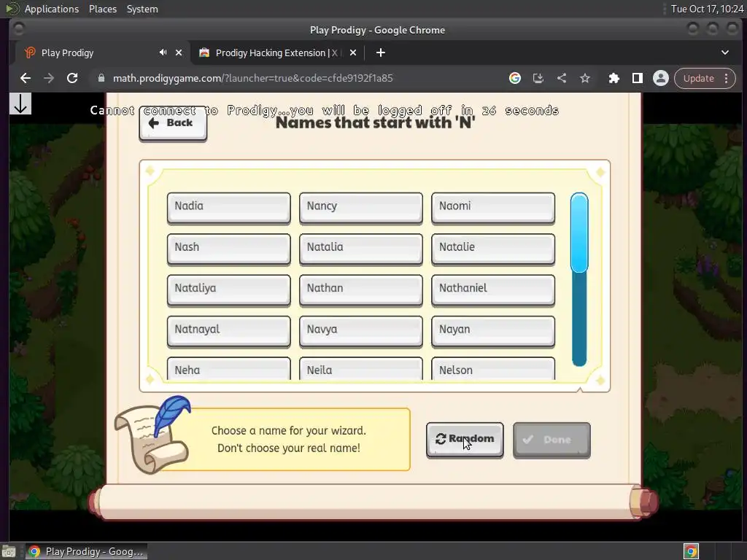The width and height of the screenshot is (747, 560).
Task: Select the name Nash
Action: (228, 248)
